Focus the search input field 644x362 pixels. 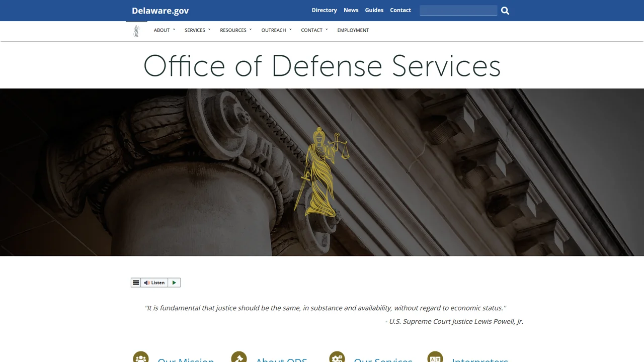pyautogui.click(x=458, y=11)
